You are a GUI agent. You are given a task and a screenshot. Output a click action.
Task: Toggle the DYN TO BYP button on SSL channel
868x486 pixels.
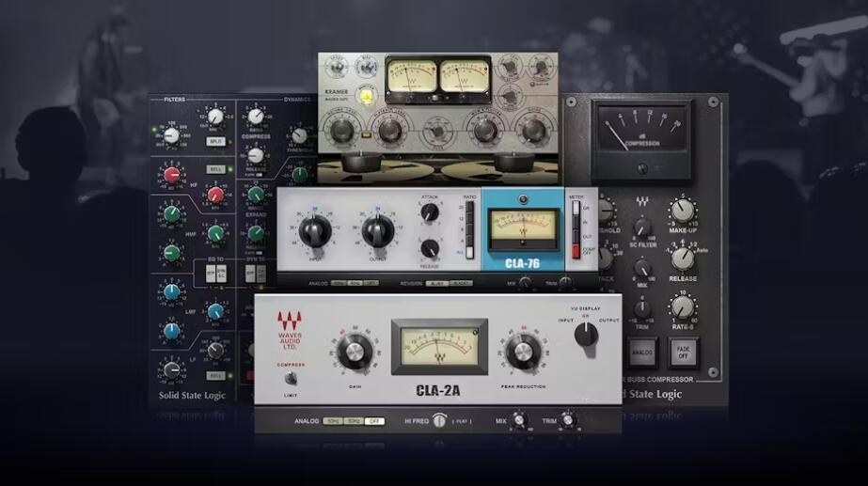click(250, 273)
